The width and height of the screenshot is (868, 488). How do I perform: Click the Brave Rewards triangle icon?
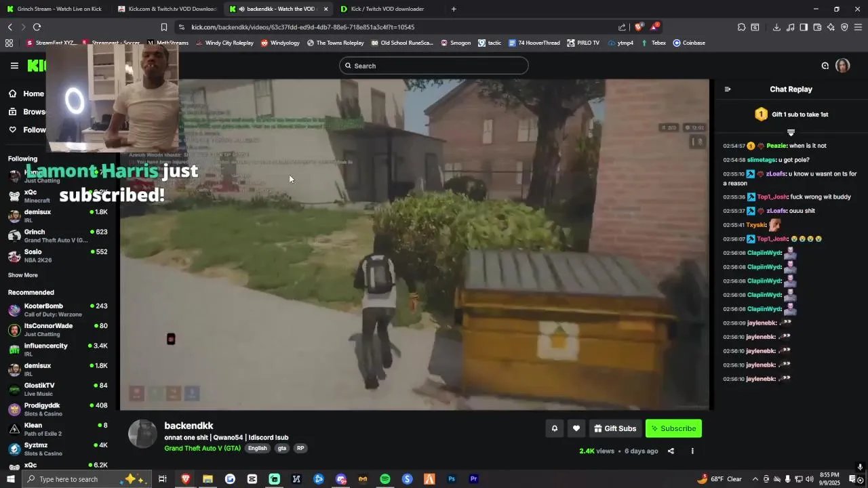click(x=654, y=27)
